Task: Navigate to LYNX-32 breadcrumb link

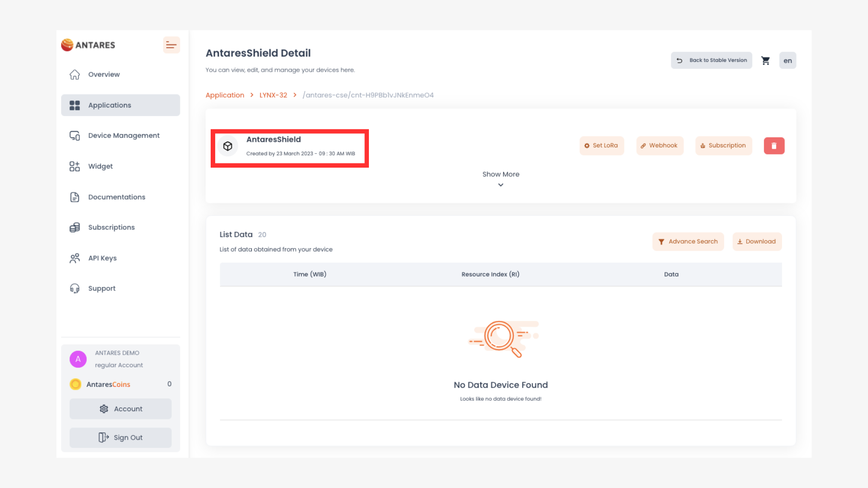Action: (273, 95)
